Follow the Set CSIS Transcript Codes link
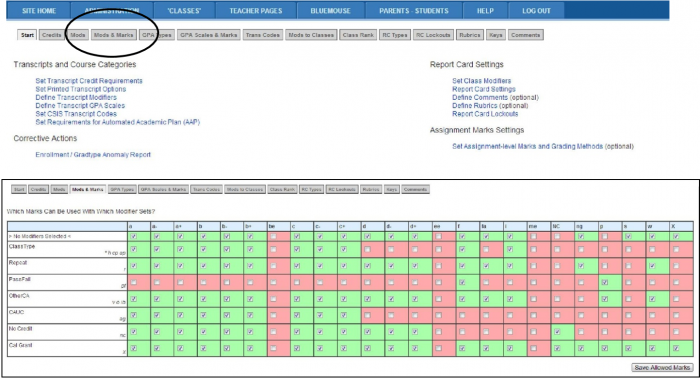The height and width of the screenshot is (378, 700). coord(76,114)
